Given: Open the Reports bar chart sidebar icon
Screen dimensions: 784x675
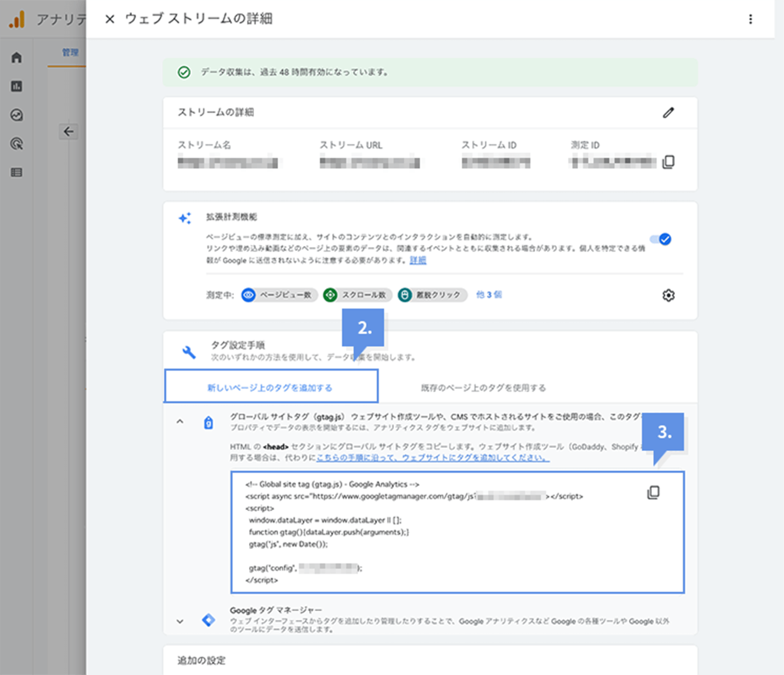Looking at the screenshot, I should coord(17,86).
